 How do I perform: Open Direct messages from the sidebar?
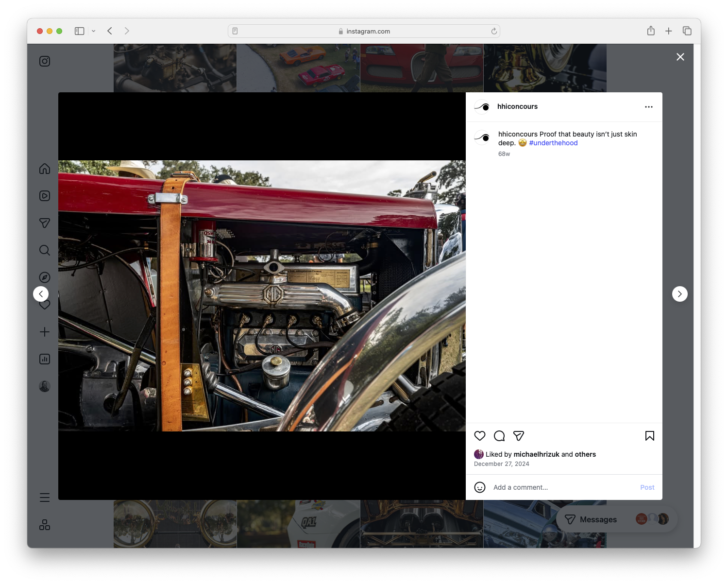pyautogui.click(x=44, y=223)
